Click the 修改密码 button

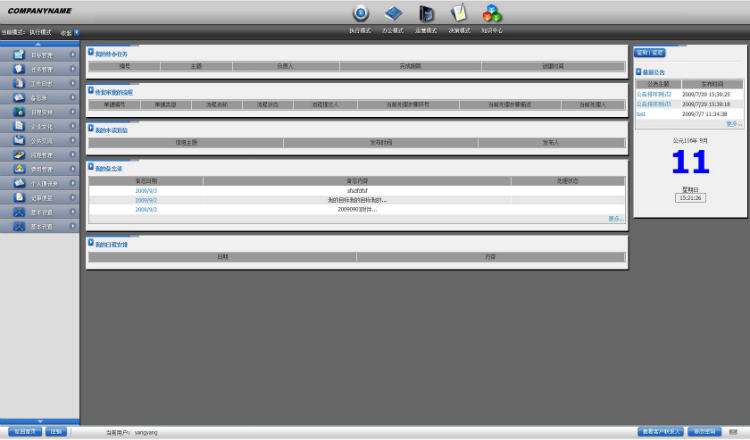[704, 432]
